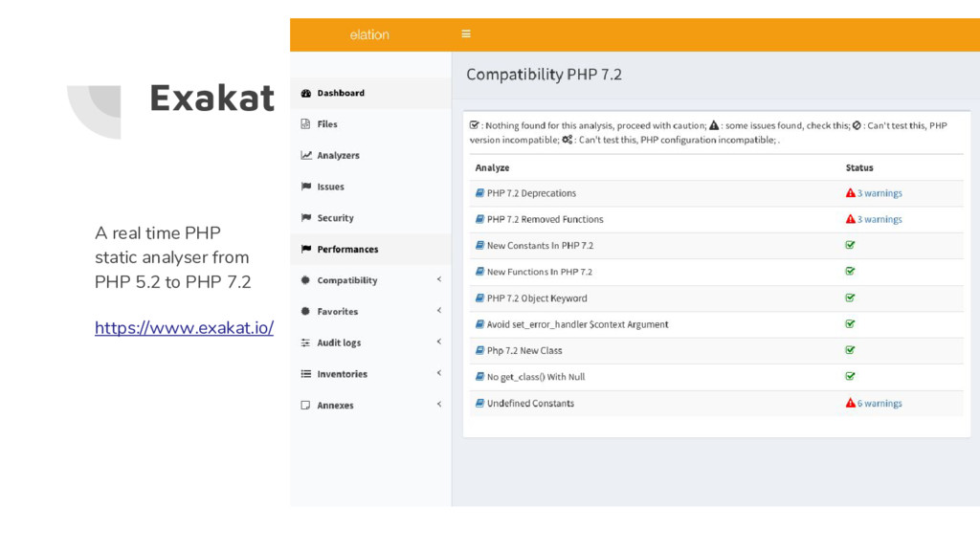
Task: Click green check for New Constants In PHP 7.2
Action: (x=850, y=245)
